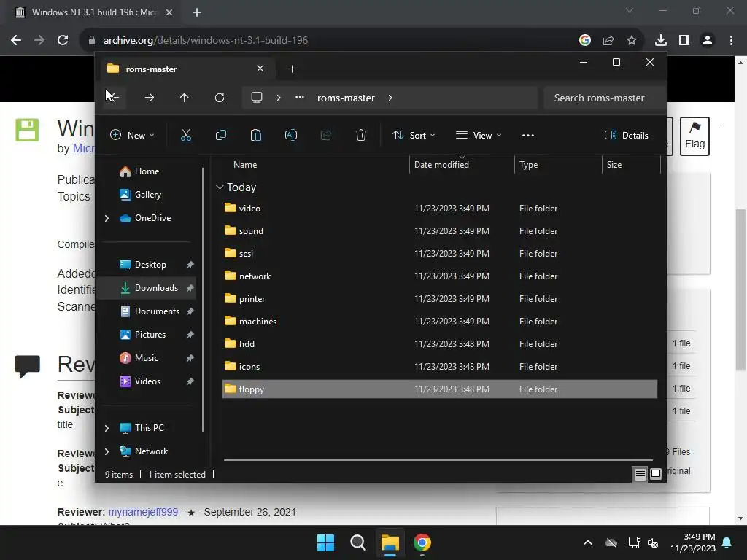Image resolution: width=747 pixels, height=560 pixels.
Task: Click the address bar ellipsis for hidden path
Action: (299, 97)
